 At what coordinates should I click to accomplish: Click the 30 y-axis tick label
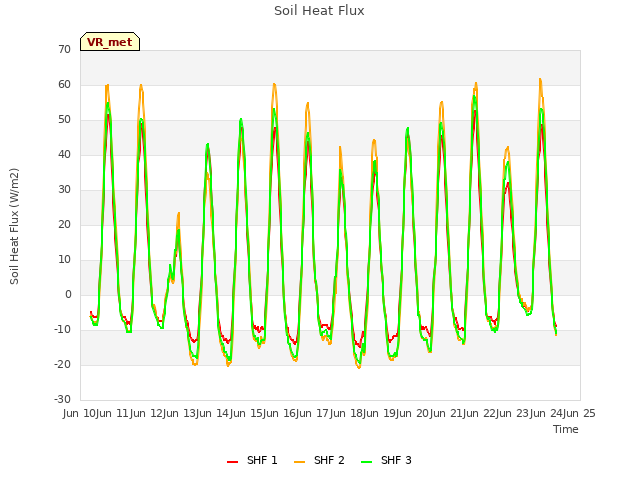tap(64, 190)
